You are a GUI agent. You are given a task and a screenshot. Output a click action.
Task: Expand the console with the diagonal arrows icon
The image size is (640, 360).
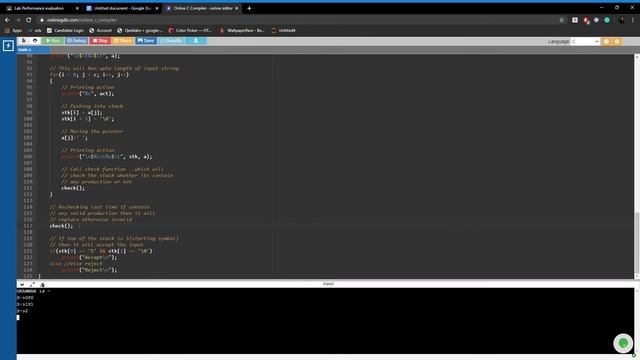32,284
